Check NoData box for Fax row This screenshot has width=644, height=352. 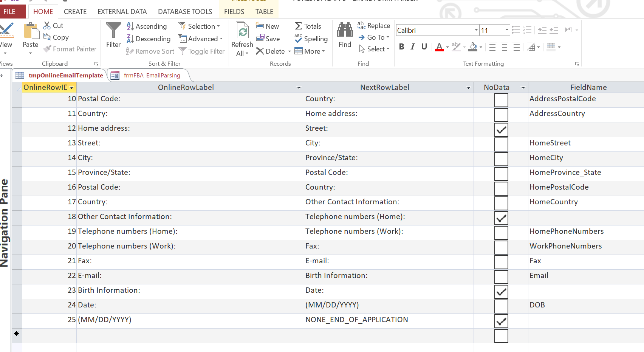(x=501, y=262)
